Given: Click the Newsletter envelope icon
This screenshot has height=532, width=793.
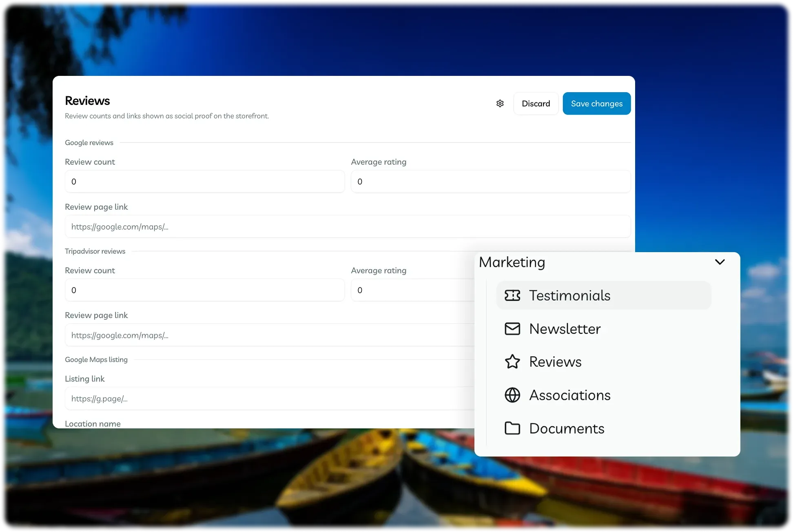Looking at the screenshot, I should click(x=512, y=329).
